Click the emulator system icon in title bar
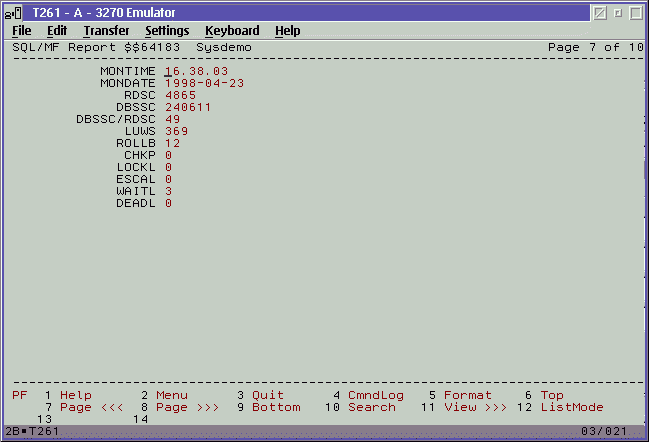This screenshot has height=442, width=649. pos(13,13)
